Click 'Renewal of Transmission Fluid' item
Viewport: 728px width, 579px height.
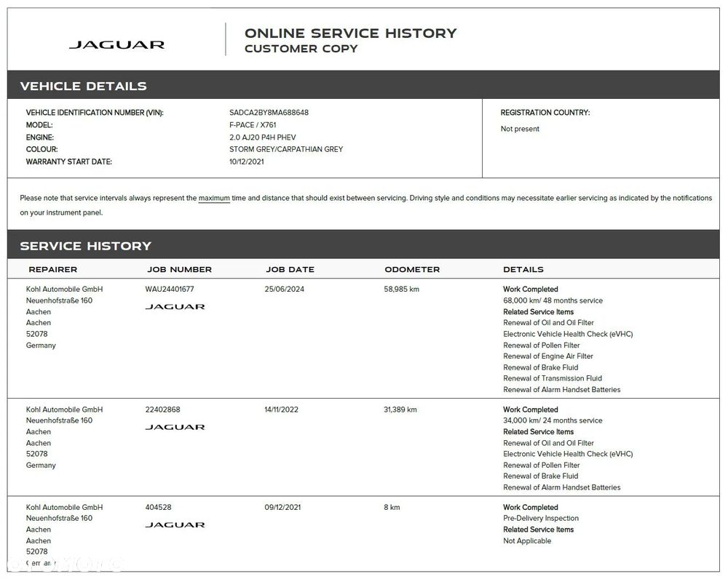pyautogui.click(x=553, y=378)
